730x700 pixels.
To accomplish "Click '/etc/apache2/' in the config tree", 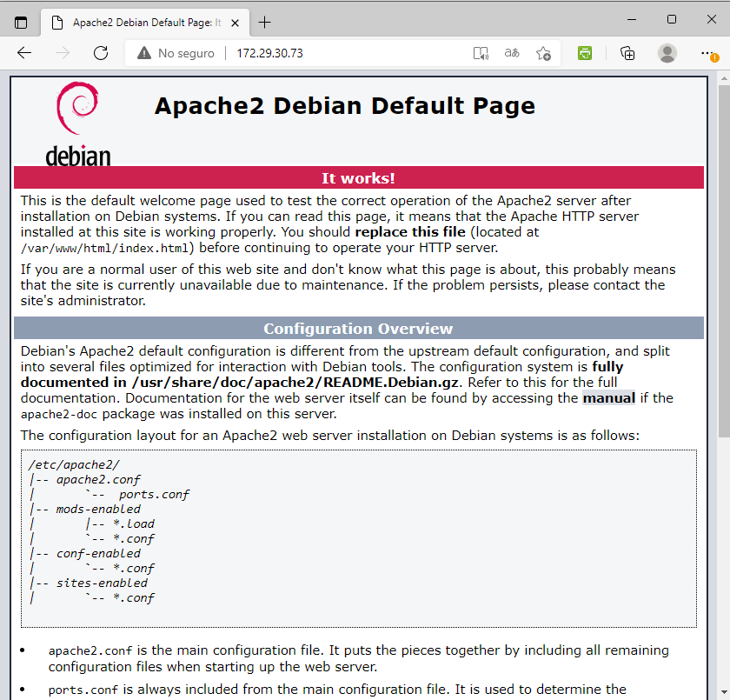I will click(x=74, y=465).
